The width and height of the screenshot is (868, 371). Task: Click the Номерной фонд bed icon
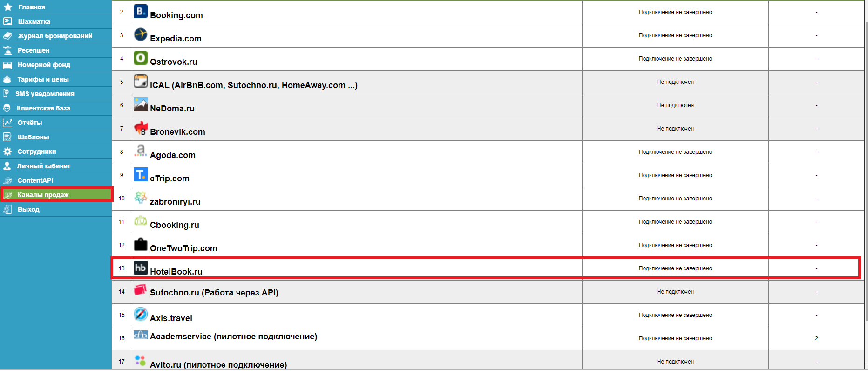pos(7,65)
